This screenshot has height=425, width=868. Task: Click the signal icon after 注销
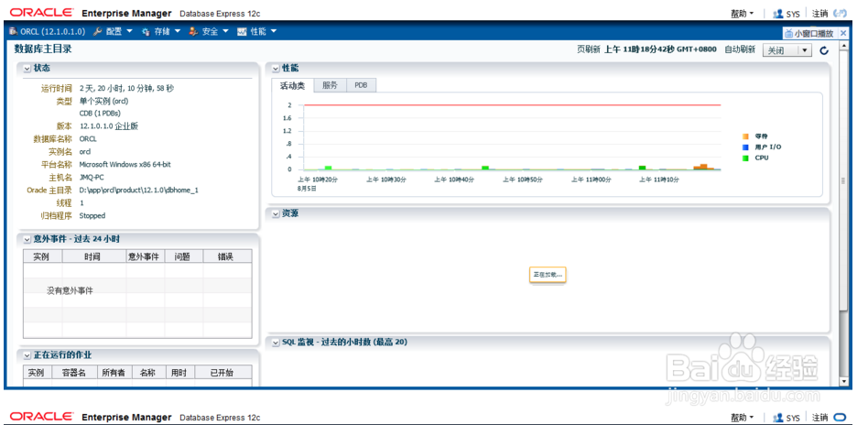pos(840,13)
